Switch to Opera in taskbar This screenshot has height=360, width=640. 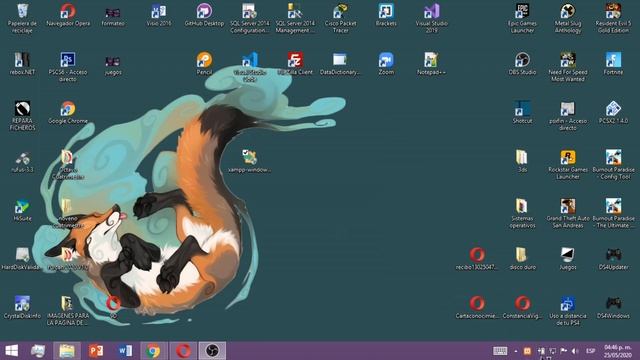[x=183, y=351]
